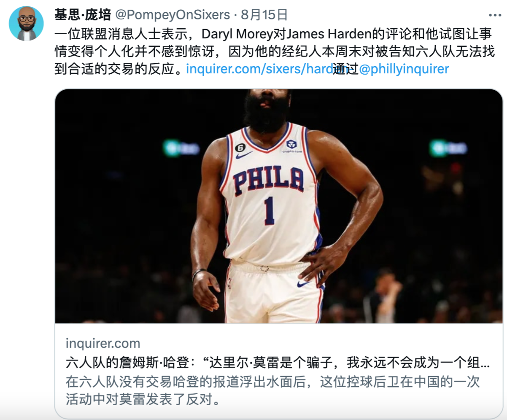Click the card summary text mentioning 控球后卫

coord(273,390)
